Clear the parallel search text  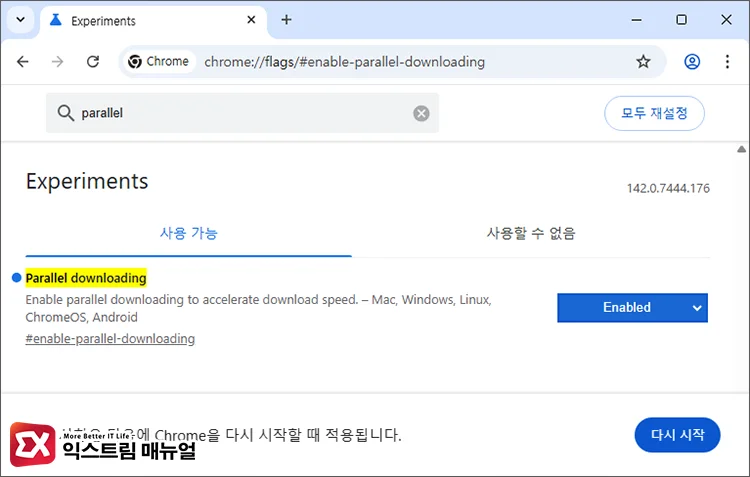(x=421, y=113)
